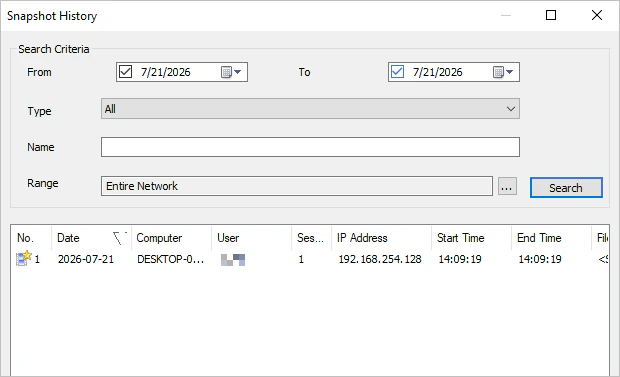Minimize the Snapshot History window
Screen dimensions: 620x377
(x=506, y=15)
